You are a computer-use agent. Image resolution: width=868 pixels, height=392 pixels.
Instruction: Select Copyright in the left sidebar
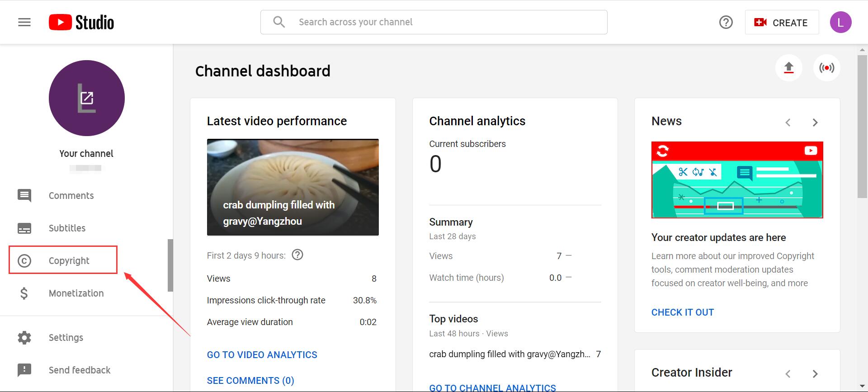coord(69,261)
